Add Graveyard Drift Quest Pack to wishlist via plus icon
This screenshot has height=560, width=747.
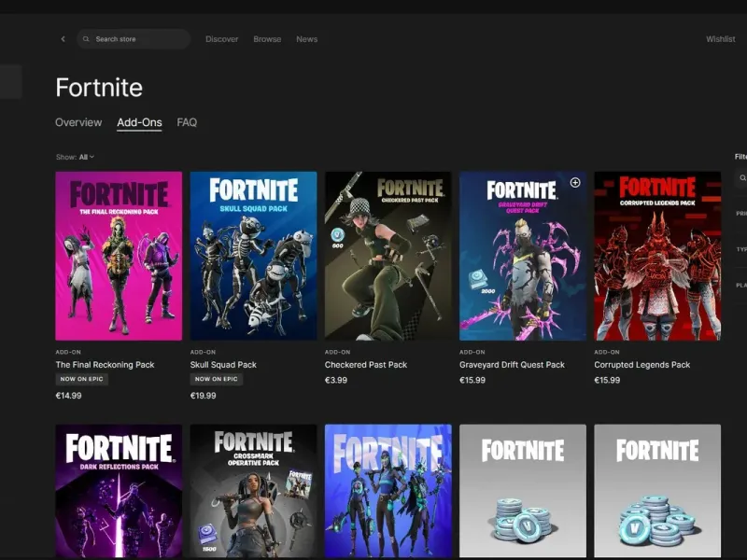click(x=575, y=182)
